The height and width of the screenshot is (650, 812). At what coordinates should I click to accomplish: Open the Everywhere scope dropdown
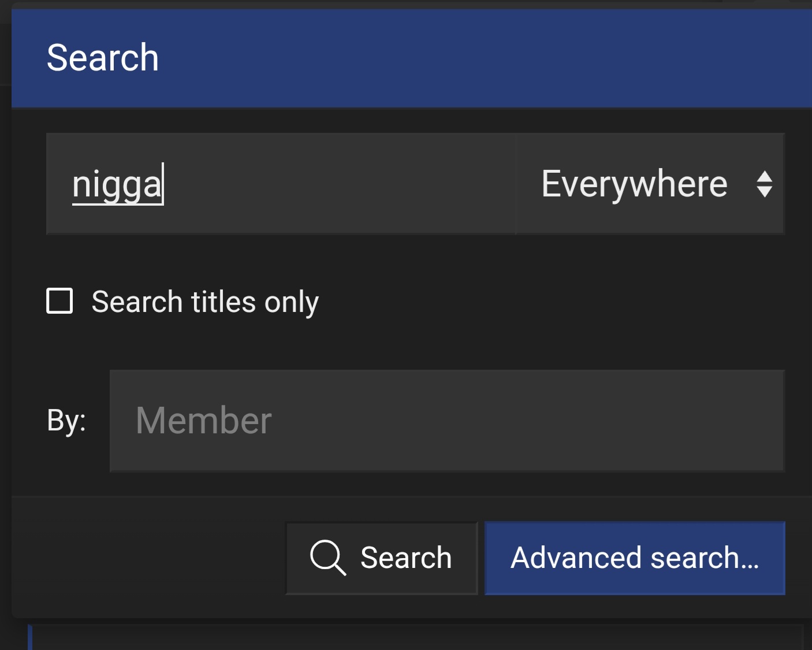click(x=649, y=184)
